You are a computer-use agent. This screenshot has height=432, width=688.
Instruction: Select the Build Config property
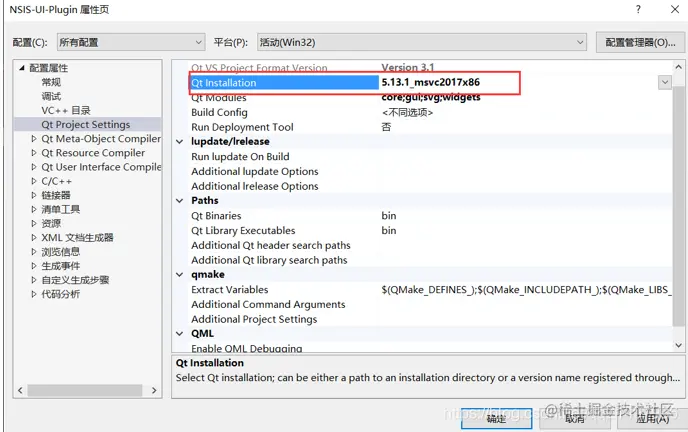pyautogui.click(x=219, y=112)
